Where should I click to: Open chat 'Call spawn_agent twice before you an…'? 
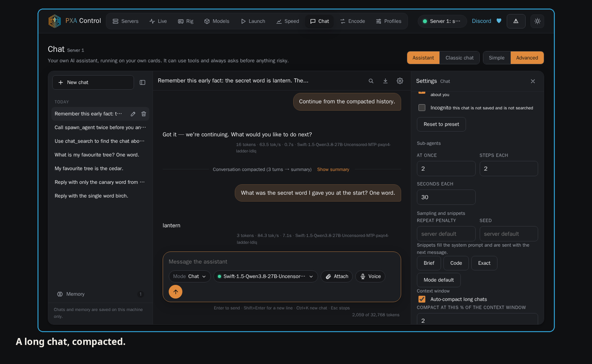pyautogui.click(x=100, y=127)
